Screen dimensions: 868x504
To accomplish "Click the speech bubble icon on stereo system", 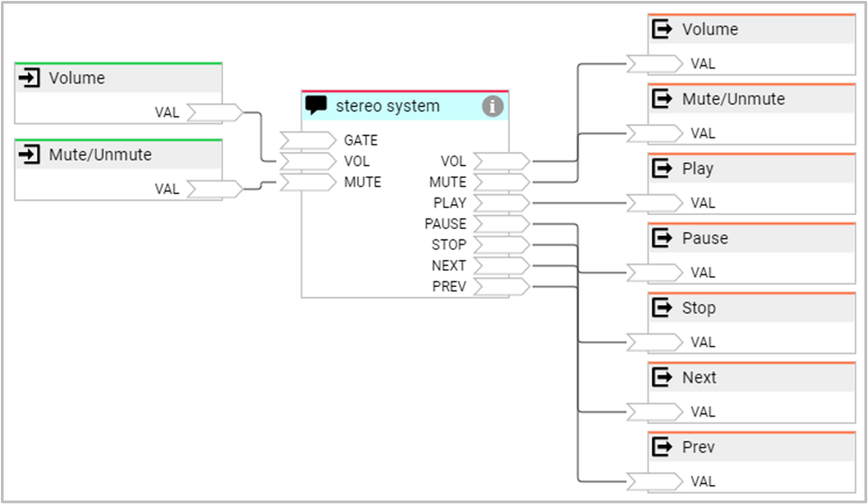I will pyautogui.click(x=316, y=106).
